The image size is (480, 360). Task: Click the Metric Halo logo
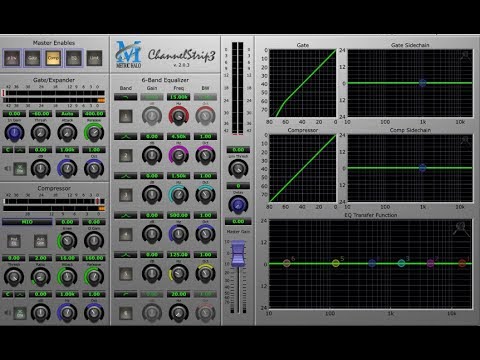point(128,54)
